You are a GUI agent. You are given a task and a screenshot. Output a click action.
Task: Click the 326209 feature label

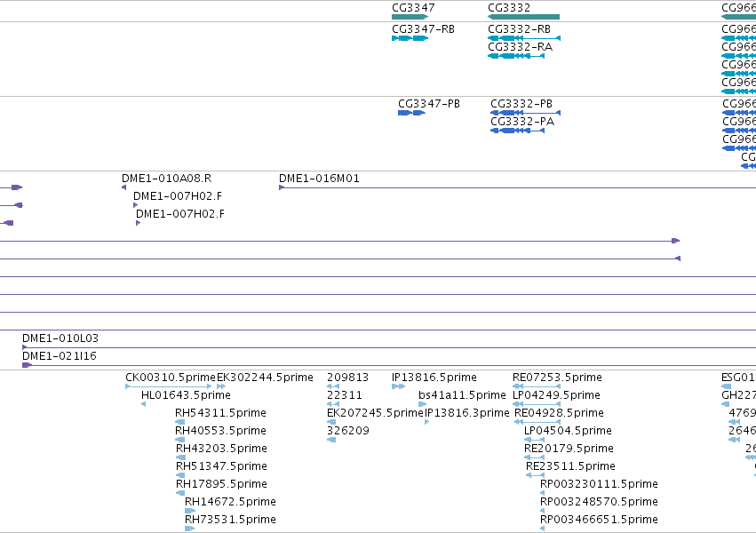tap(348, 431)
